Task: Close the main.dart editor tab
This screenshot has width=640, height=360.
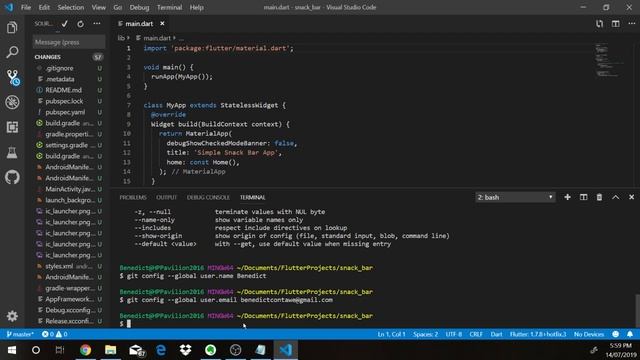Action: (x=162, y=24)
